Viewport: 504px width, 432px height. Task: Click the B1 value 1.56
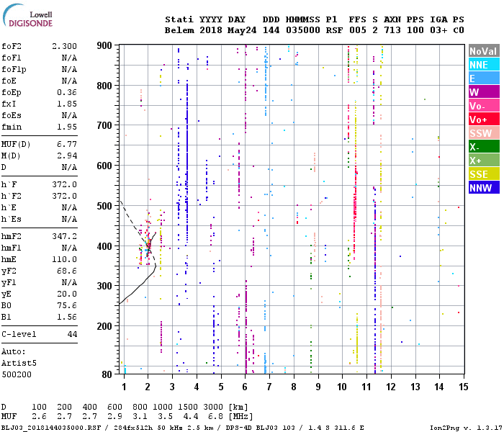(x=67, y=317)
